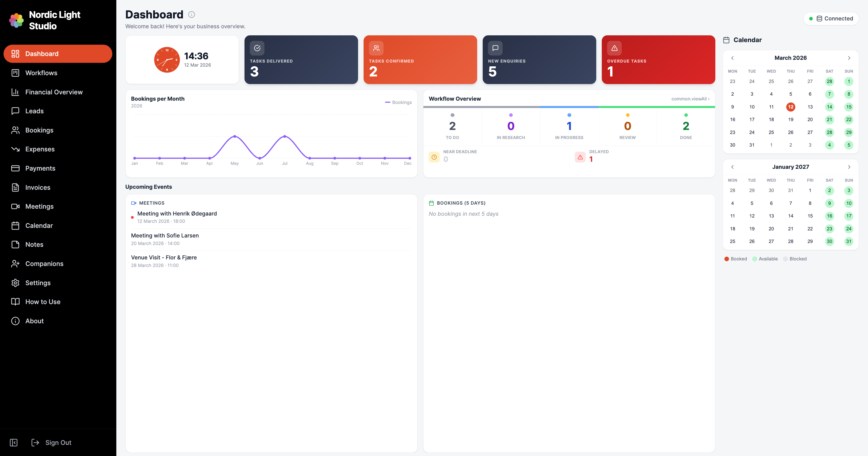Switch to the Settings menu item
Screen dimensions: 868x456
pos(38,282)
